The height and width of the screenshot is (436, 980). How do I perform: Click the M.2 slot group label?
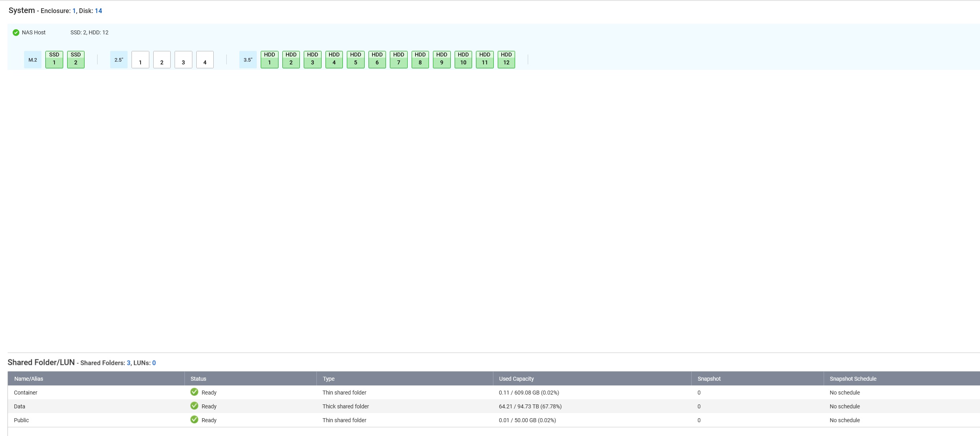[33, 60]
